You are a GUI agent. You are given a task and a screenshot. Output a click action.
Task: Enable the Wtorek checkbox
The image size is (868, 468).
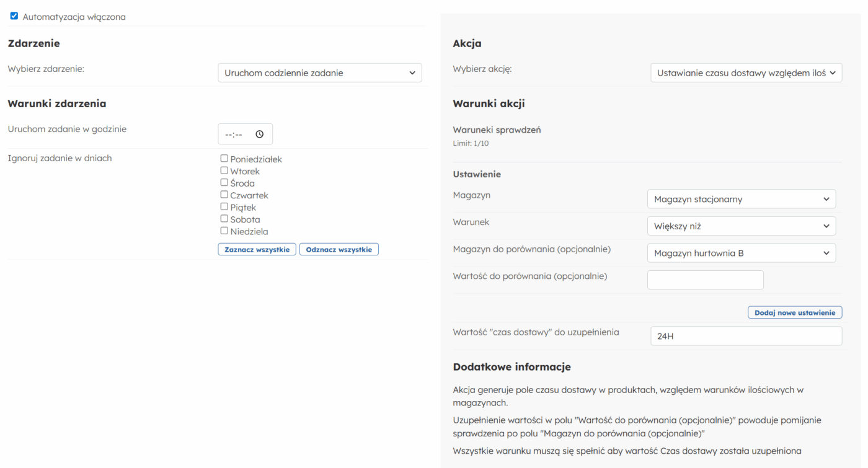(x=224, y=170)
